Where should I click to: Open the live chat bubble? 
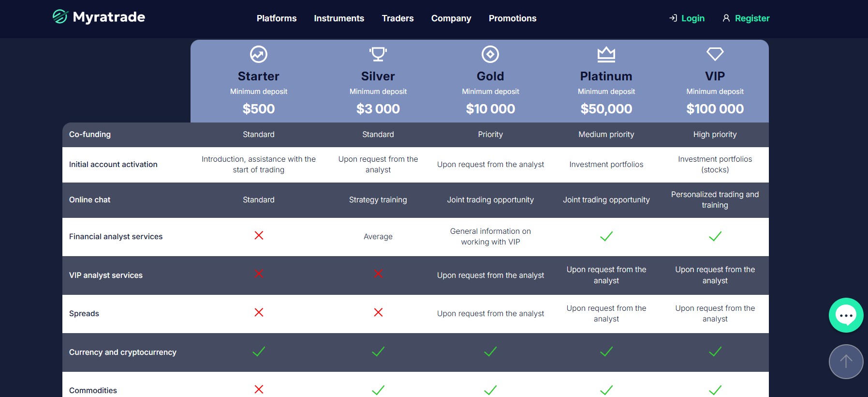click(x=846, y=315)
